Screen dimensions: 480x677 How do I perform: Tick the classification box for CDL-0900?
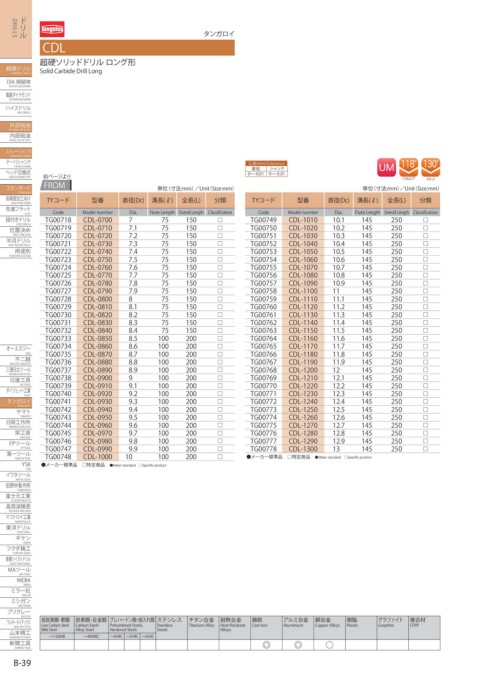[220, 378]
